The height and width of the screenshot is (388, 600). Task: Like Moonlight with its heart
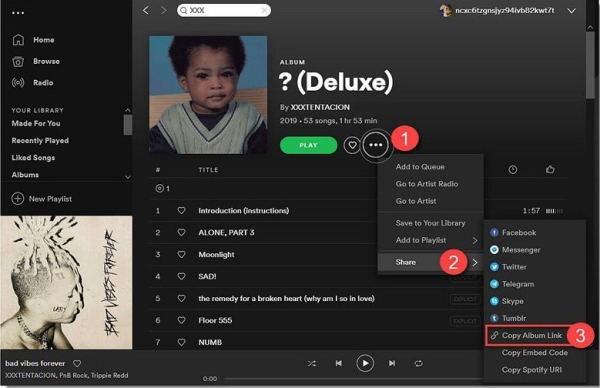pos(181,254)
